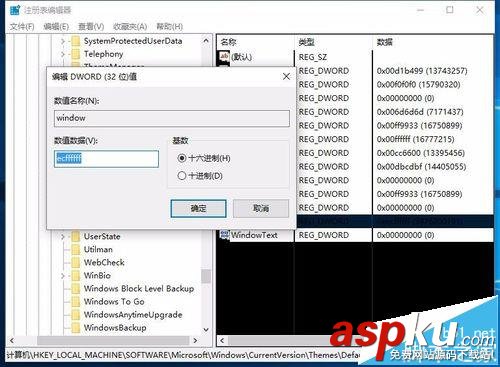The width and height of the screenshot is (500, 367).
Task: Click the Registry Editor title bar icon
Action: [x=15, y=10]
